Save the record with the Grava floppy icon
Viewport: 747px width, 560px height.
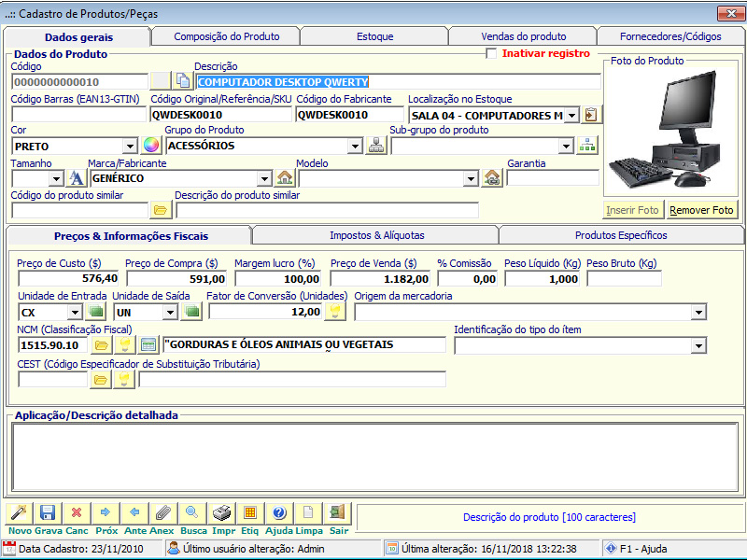pyautogui.click(x=48, y=512)
